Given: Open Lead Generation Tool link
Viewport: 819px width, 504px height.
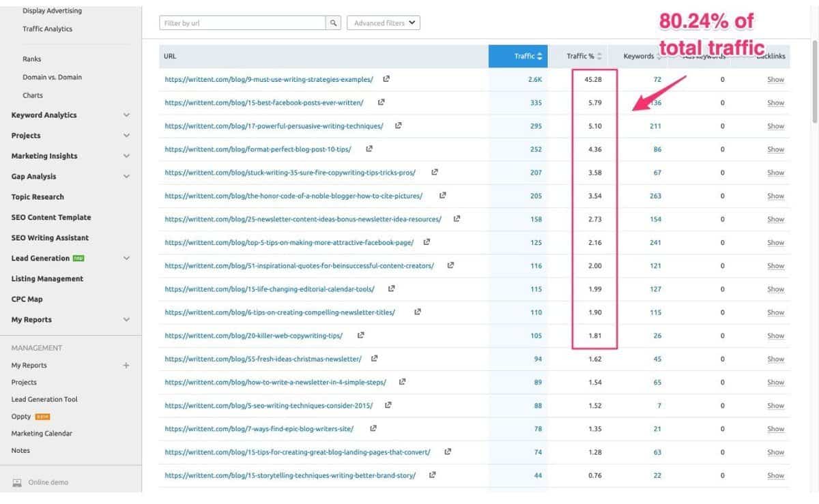Looking at the screenshot, I should (x=44, y=400).
